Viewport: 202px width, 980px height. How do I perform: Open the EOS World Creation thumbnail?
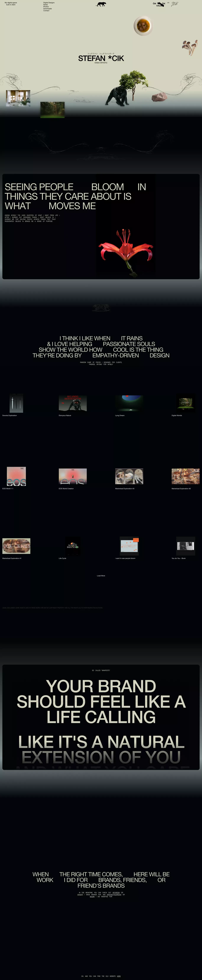tap(73, 476)
